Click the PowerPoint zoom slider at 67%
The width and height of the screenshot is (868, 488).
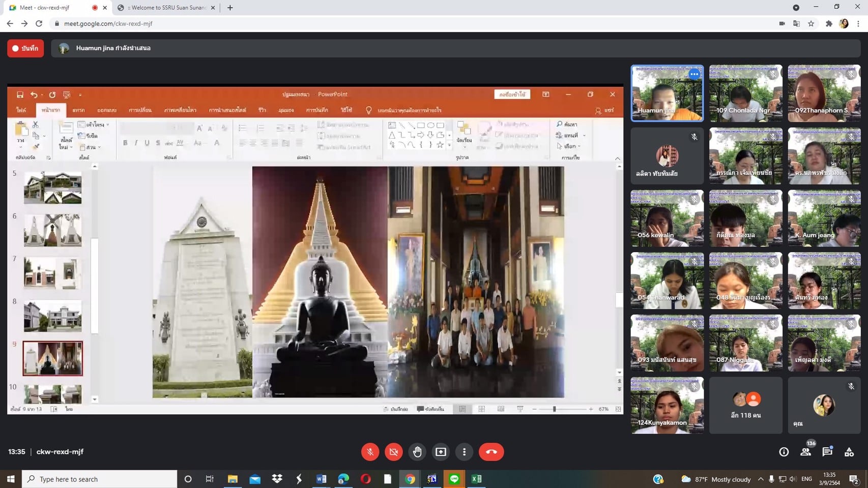coord(555,409)
